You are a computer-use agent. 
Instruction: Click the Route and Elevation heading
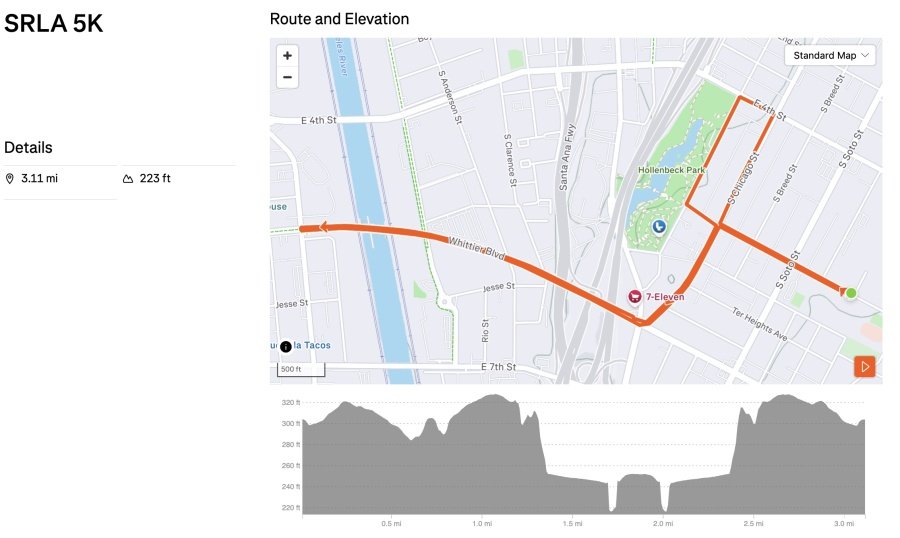pos(339,19)
